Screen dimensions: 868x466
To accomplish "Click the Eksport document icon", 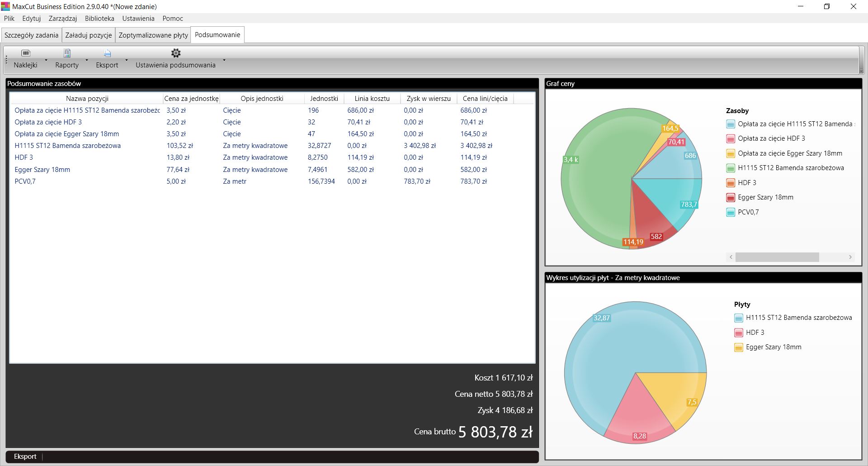I will click(x=107, y=53).
